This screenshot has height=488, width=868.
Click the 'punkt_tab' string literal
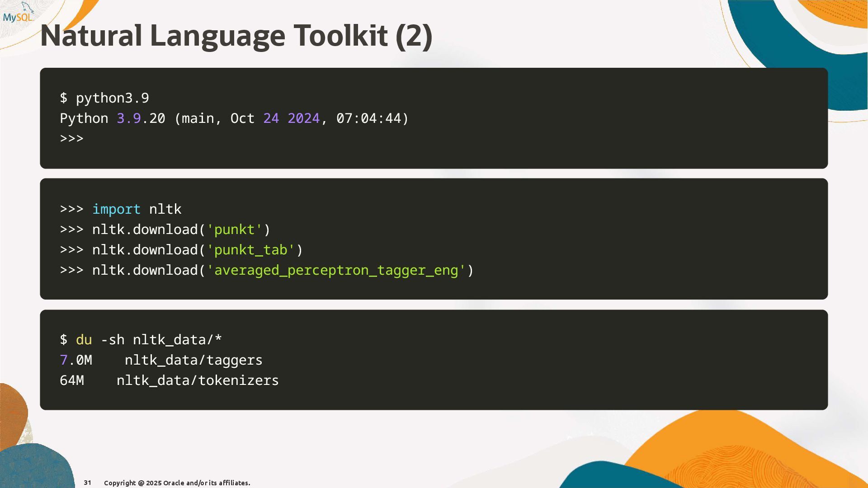click(x=250, y=250)
